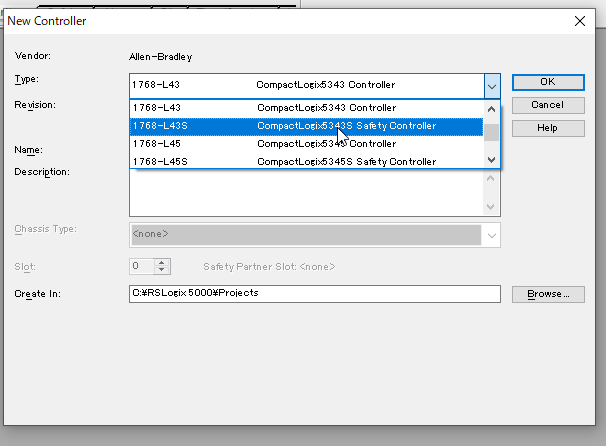This screenshot has height=446, width=606.
Task: Click the type list scroll down arrow
Action: [491, 160]
